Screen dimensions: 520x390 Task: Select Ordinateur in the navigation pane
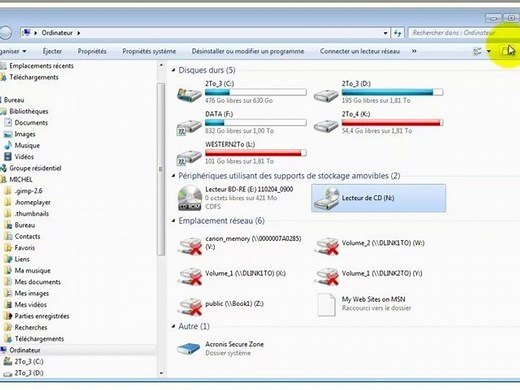click(x=25, y=350)
